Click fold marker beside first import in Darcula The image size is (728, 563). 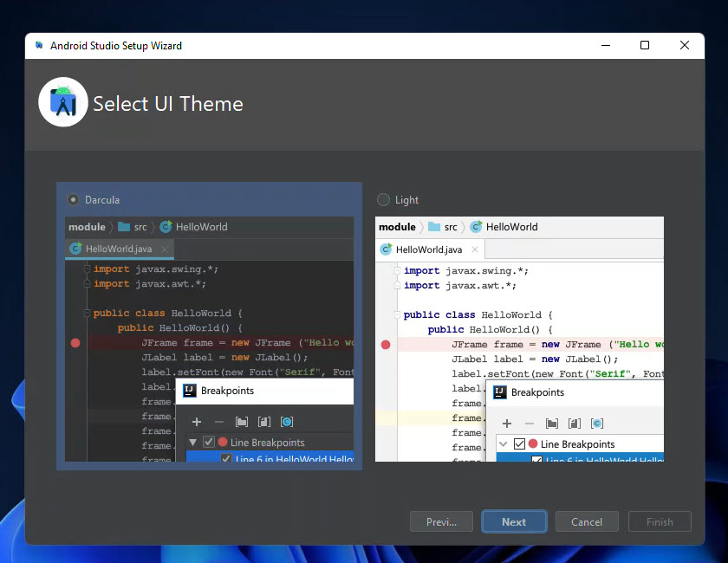87,269
